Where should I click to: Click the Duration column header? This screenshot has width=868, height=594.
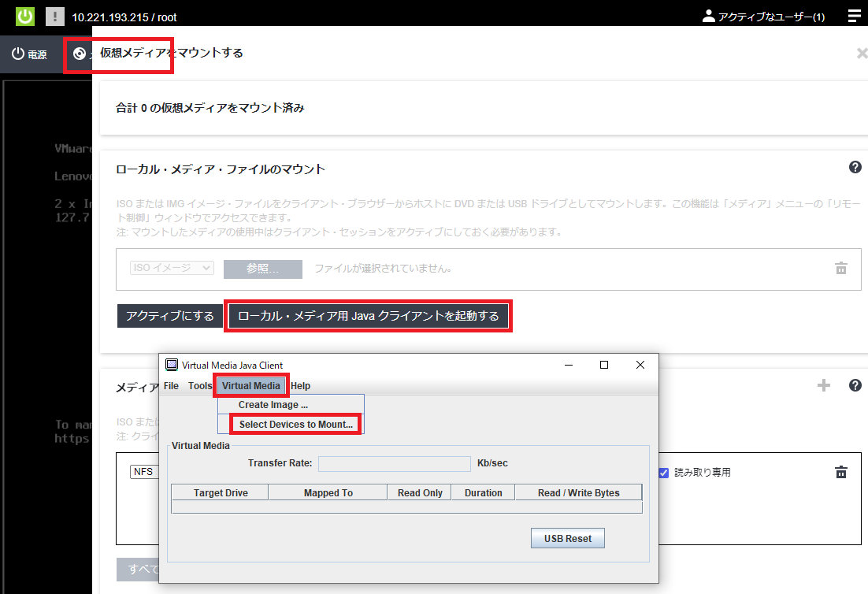[484, 492]
